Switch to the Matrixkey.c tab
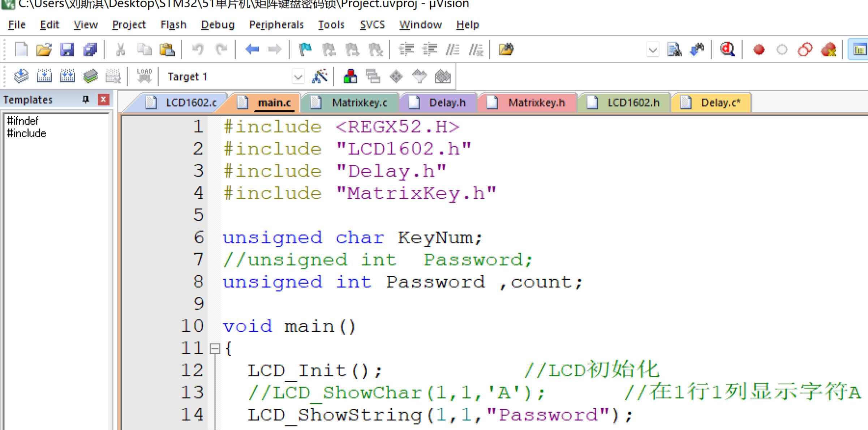This screenshot has height=430, width=868. [359, 103]
